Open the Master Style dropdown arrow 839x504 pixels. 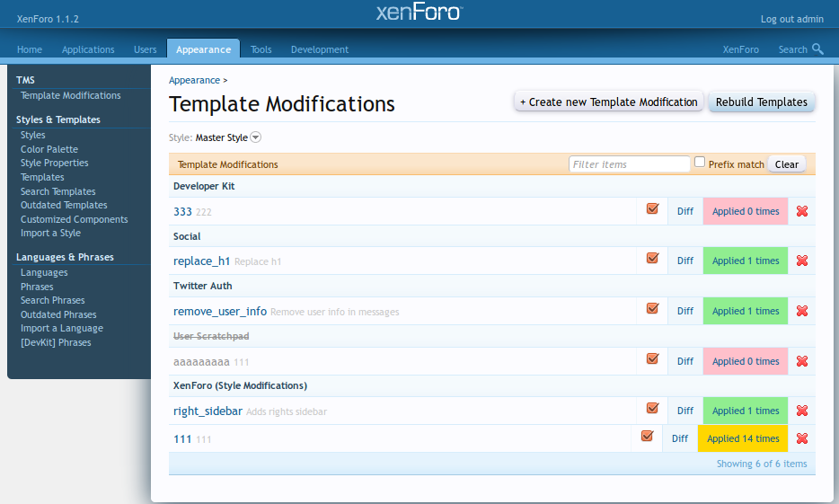click(255, 137)
